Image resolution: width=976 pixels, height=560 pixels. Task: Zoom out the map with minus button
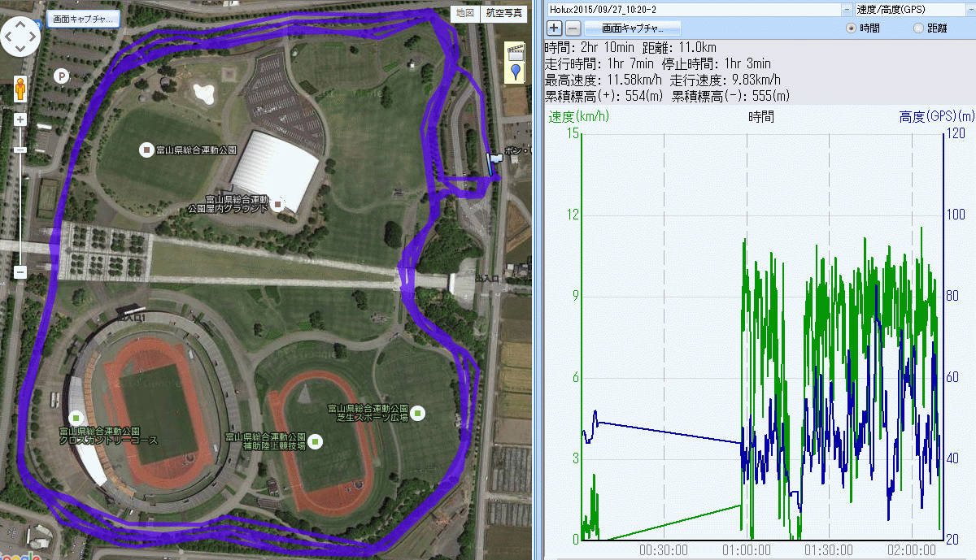tap(20, 271)
